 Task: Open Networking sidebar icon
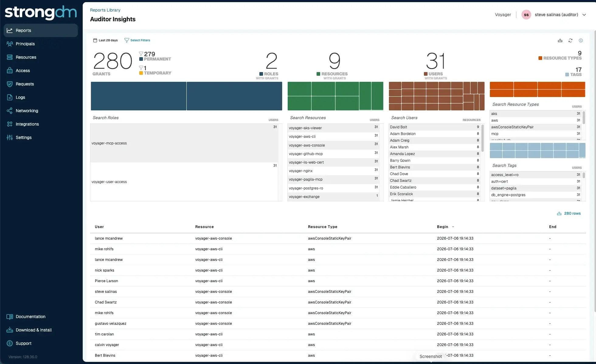tap(10, 111)
